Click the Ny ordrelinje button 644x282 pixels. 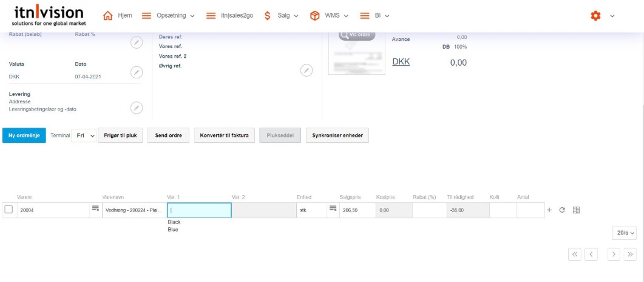click(x=24, y=136)
